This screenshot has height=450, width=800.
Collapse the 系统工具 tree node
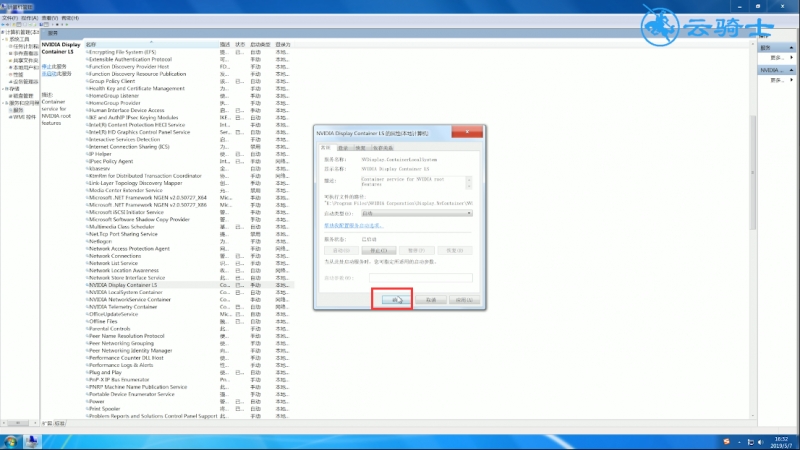click(x=3, y=39)
